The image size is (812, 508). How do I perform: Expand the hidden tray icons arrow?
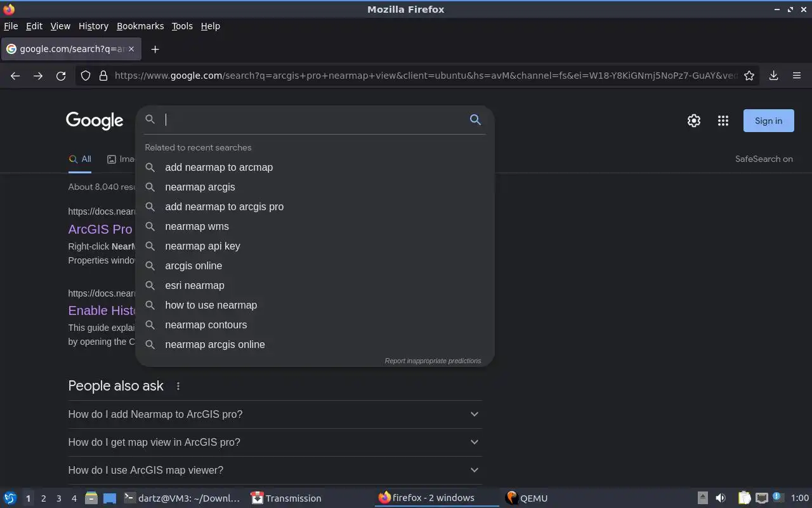(x=702, y=498)
